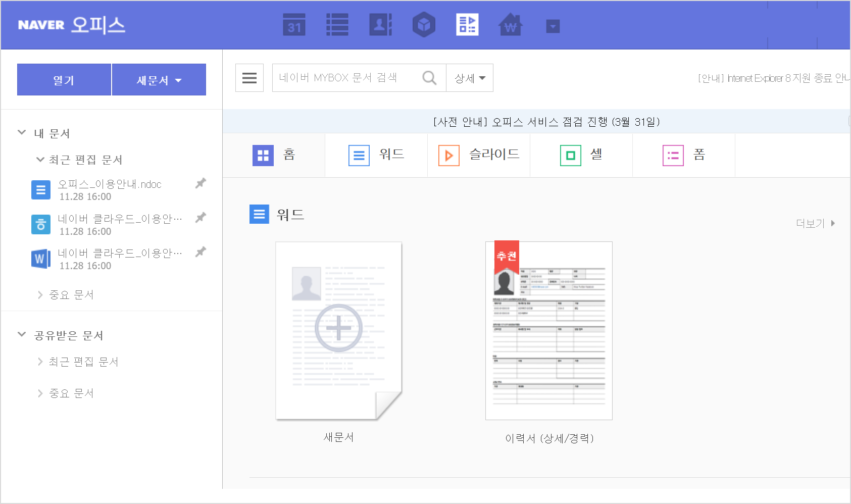This screenshot has height=504, width=851.
Task: Select the 폼 tab
Action: [x=684, y=155]
